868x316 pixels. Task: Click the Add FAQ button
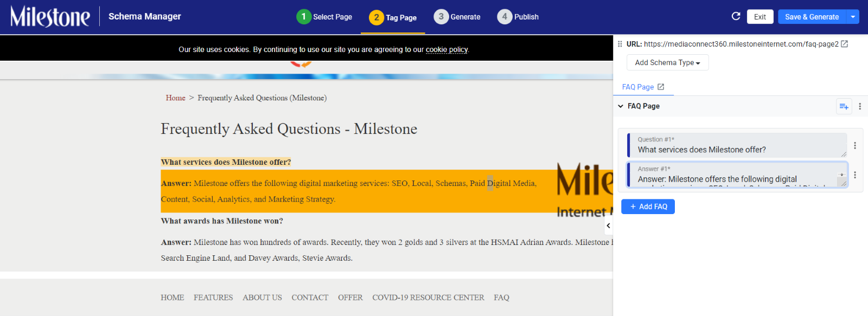(x=648, y=207)
